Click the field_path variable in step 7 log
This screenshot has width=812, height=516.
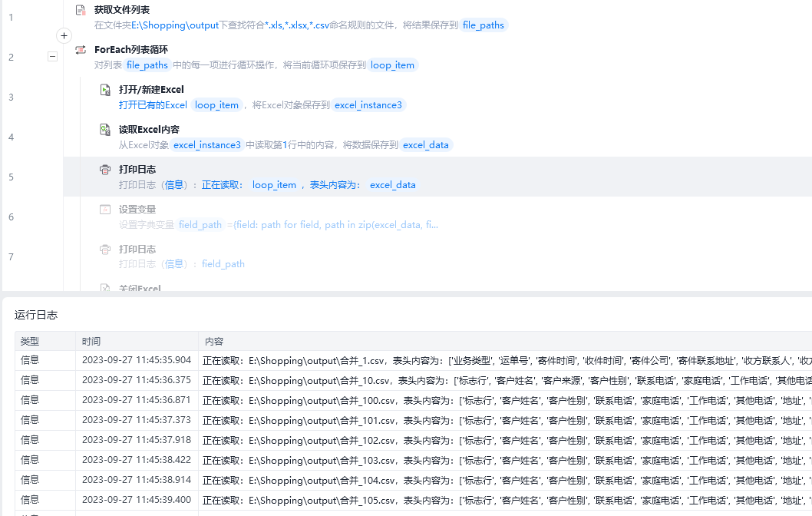point(223,264)
